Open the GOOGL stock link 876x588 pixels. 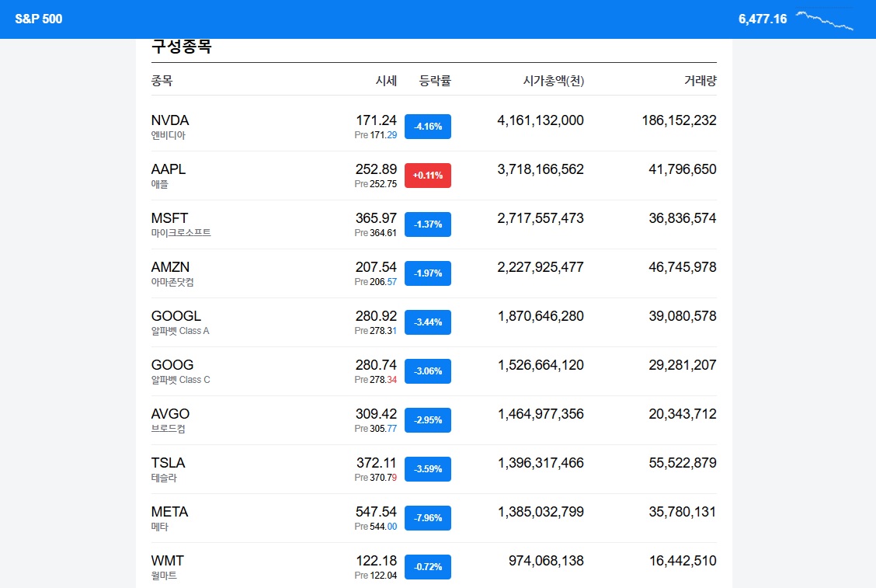point(176,316)
